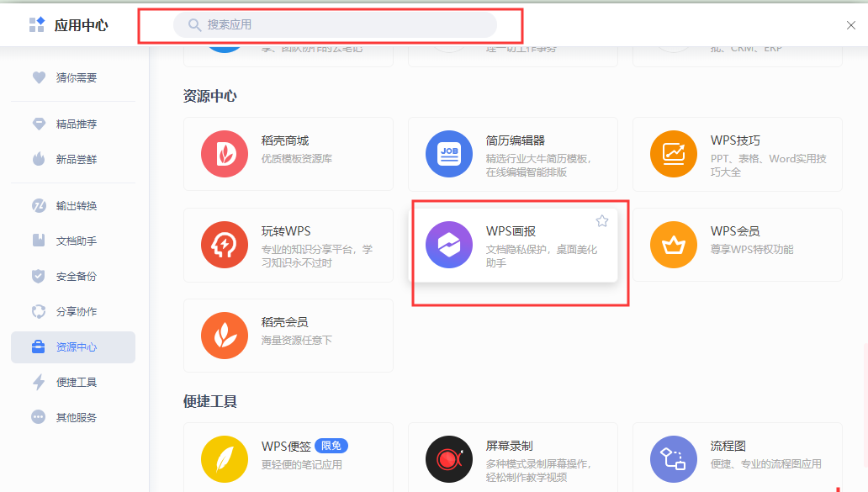Open WPS便签 by its title
Screen dimensions: 868x492
[286, 446]
